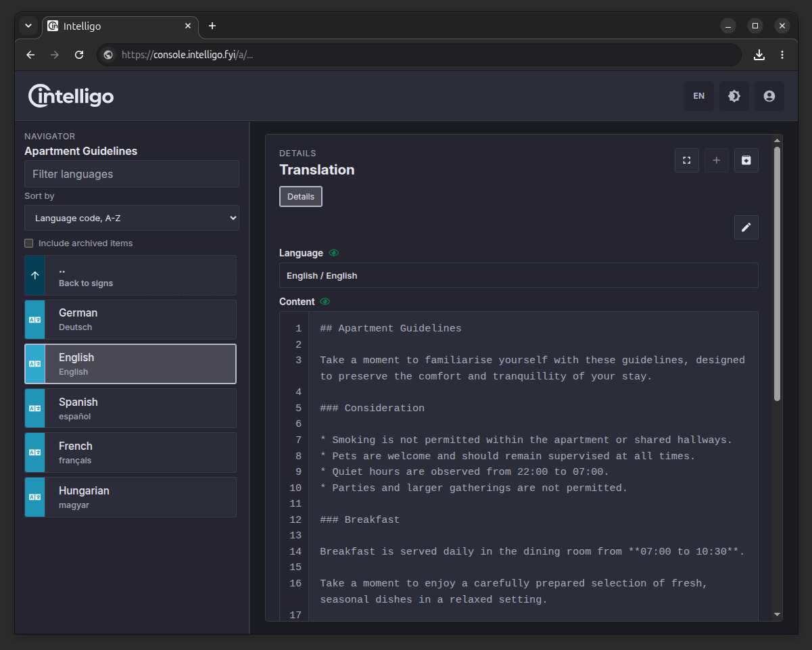Open the user account menu icon
This screenshot has height=650, width=812.
click(769, 96)
